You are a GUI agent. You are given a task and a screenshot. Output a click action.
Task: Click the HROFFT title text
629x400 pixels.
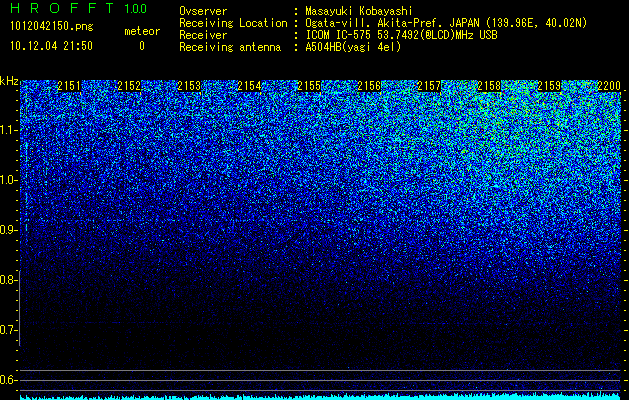coord(62,8)
